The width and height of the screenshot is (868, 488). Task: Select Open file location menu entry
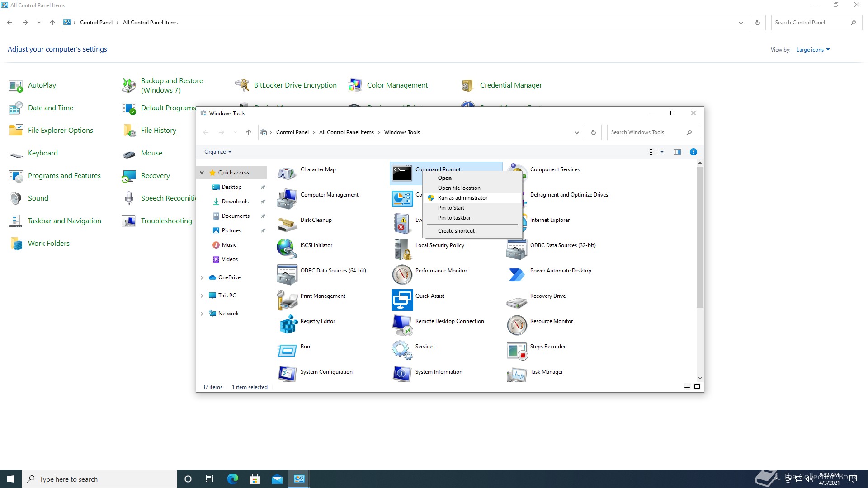(x=472, y=188)
